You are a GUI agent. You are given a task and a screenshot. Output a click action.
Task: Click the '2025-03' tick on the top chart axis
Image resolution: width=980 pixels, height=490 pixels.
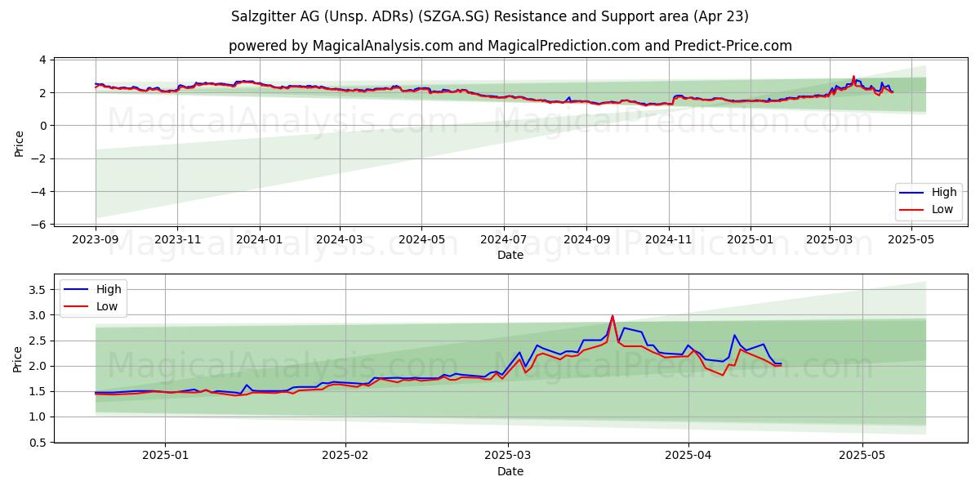pyautogui.click(x=830, y=240)
